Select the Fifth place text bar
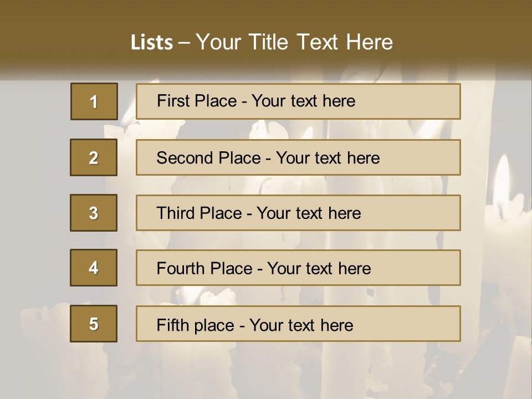The width and height of the screenshot is (532, 399). tap(298, 324)
